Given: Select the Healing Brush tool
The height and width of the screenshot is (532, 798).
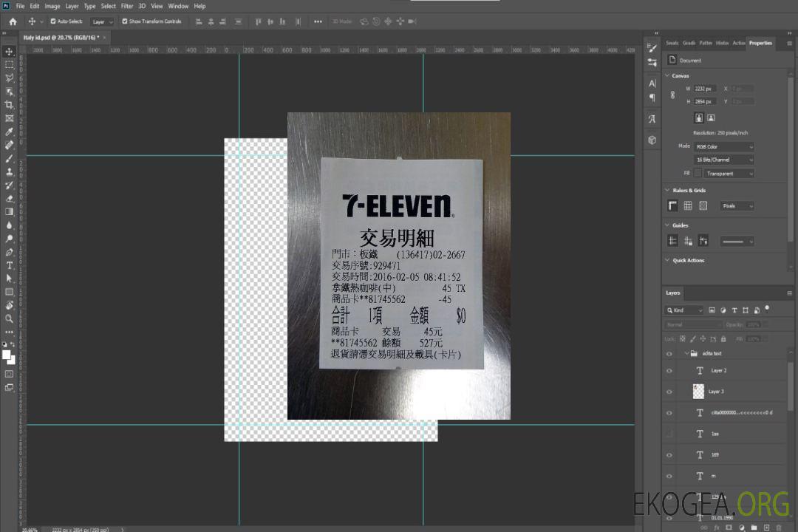Looking at the screenshot, I should click(9, 145).
